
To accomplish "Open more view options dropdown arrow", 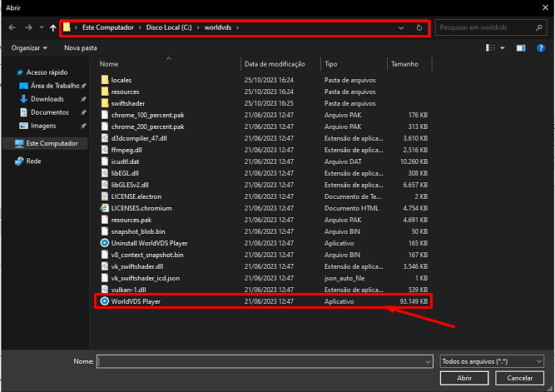I will point(503,47).
